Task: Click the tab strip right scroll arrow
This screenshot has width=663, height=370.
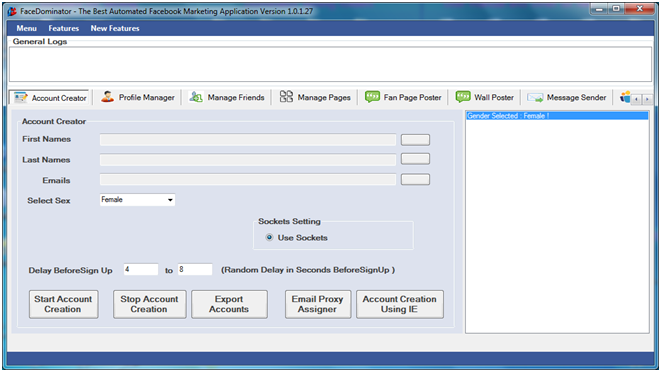Action: (x=647, y=99)
